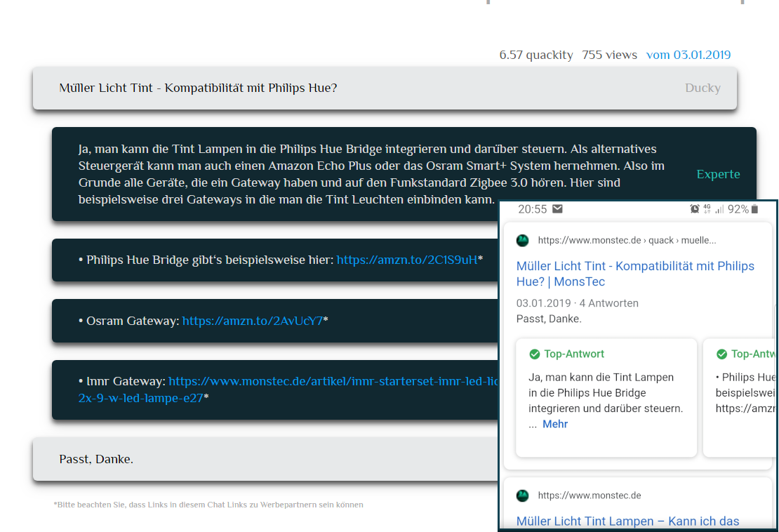The height and width of the screenshot is (532, 779).
Task: Click the 'Passt, Danke.' snippet in the search result
Action: 549,319
